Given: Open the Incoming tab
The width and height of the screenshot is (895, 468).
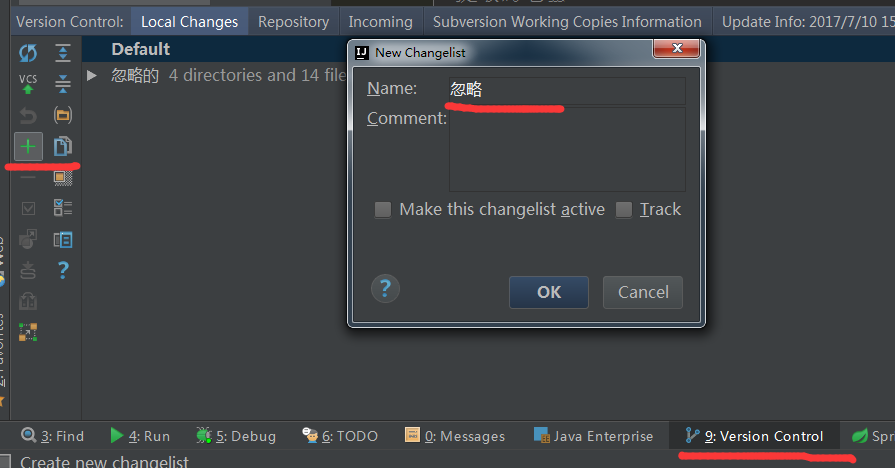Looking at the screenshot, I should click(381, 22).
